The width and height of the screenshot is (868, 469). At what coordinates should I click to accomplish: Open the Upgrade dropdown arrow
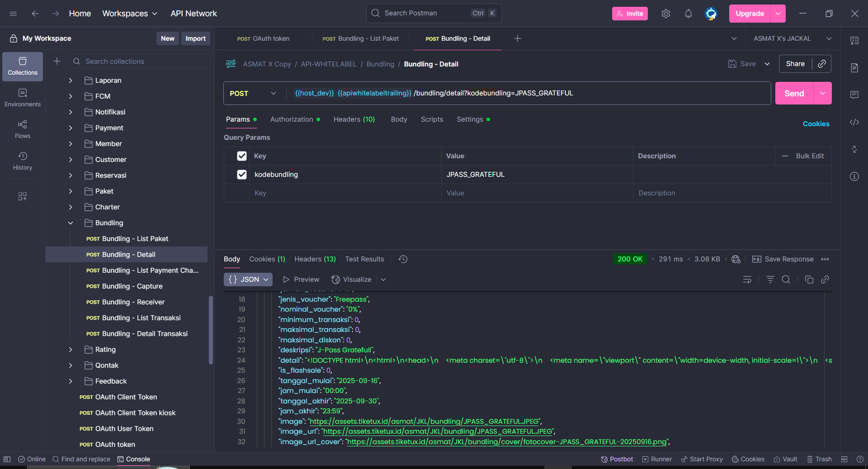(x=778, y=14)
